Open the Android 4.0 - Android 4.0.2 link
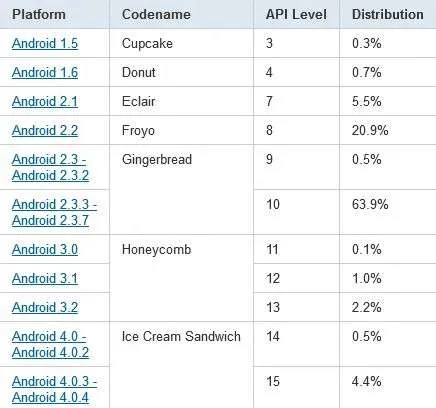 50,344
